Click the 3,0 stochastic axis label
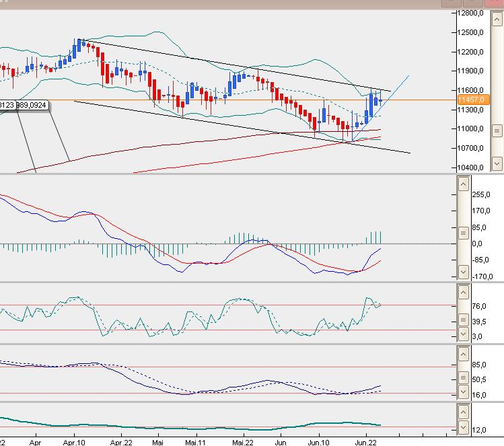Image resolution: width=504 pixels, height=446 pixels. [477, 336]
